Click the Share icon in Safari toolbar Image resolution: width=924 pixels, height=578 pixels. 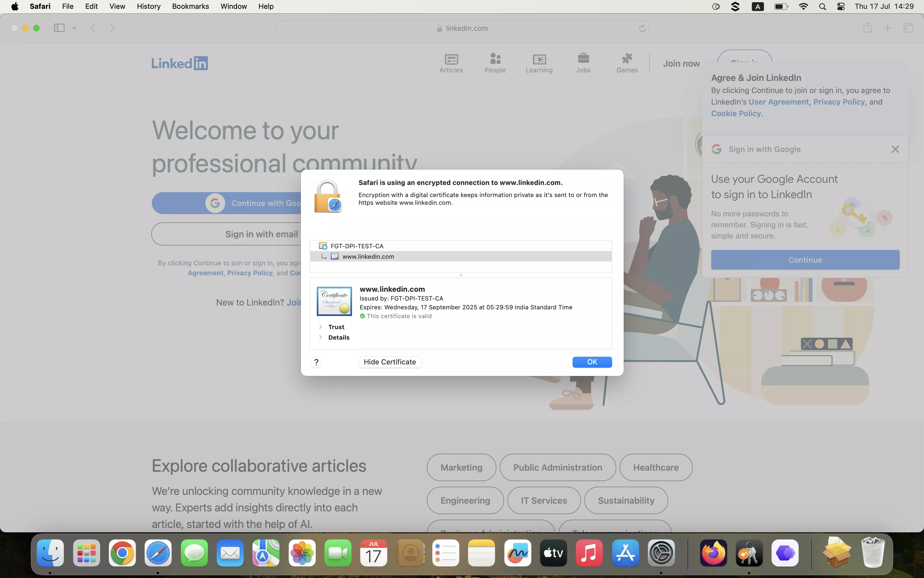868,28
